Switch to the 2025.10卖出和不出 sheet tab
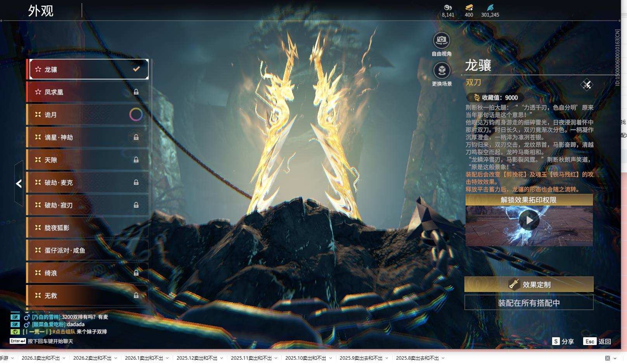Viewport: 627px width, 364px height. coord(305,358)
